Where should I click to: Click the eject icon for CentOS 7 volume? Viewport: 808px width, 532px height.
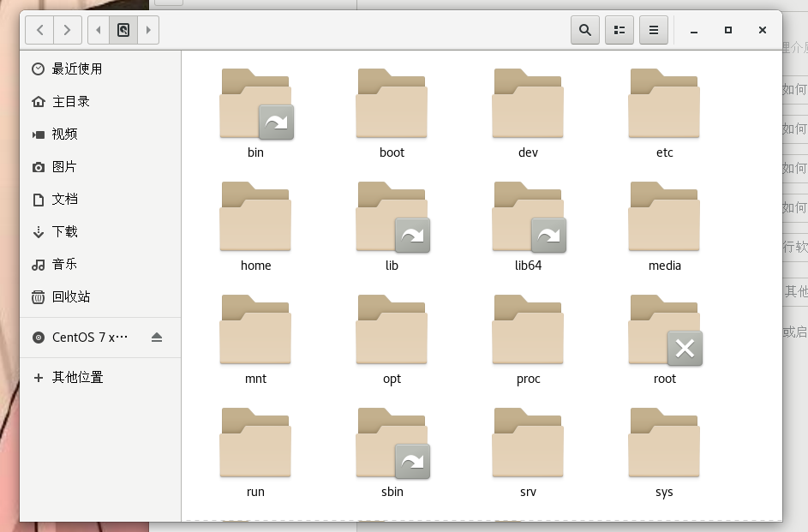click(x=156, y=338)
